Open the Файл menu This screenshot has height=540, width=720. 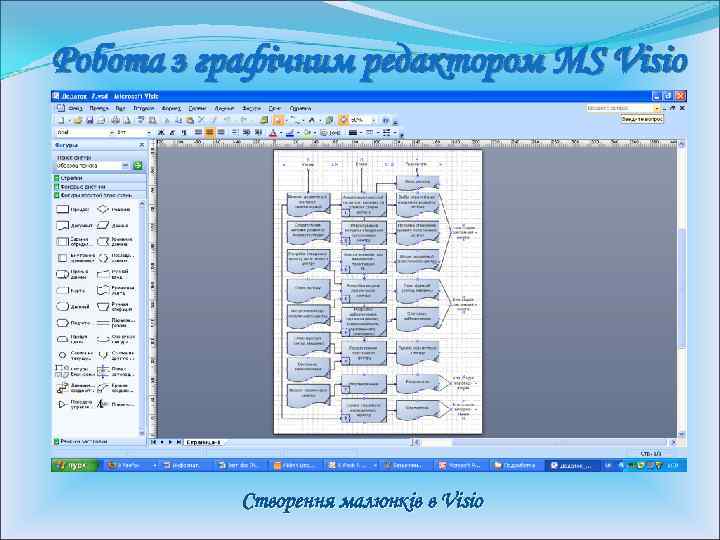click(x=75, y=108)
